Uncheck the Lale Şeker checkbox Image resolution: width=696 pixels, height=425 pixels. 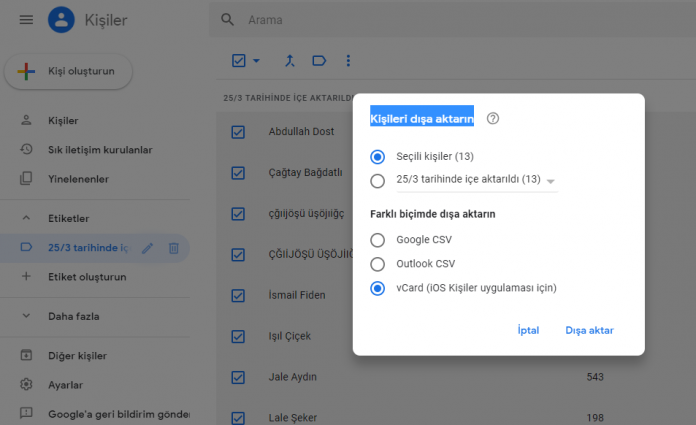pos(238,418)
